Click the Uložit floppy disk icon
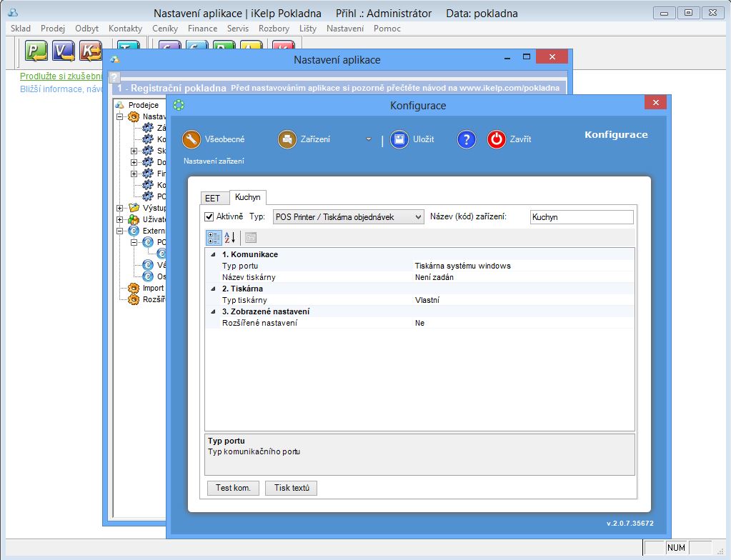 [x=399, y=139]
